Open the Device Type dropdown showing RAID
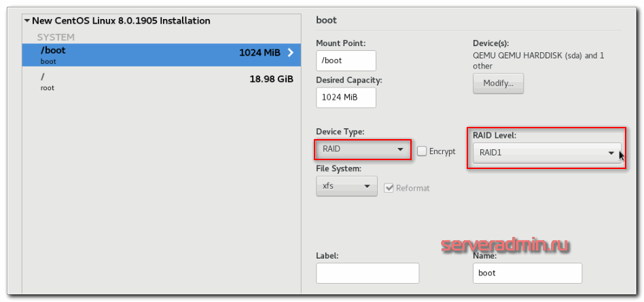 [363, 149]
